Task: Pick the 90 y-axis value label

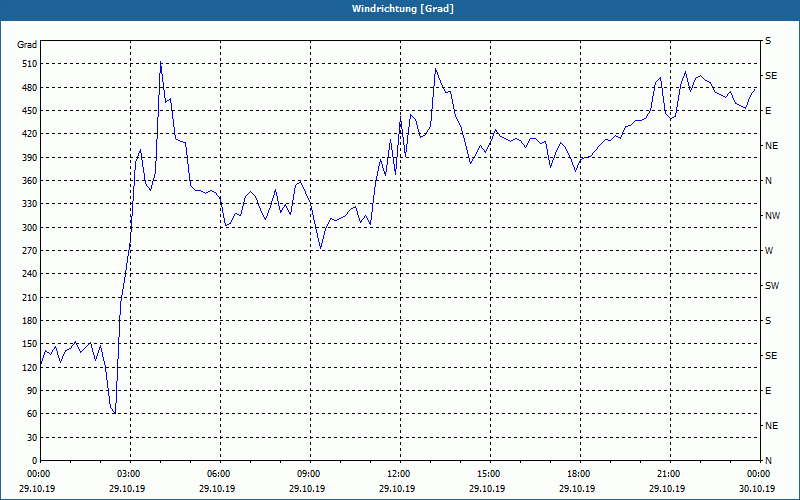Action: (33, 391)
